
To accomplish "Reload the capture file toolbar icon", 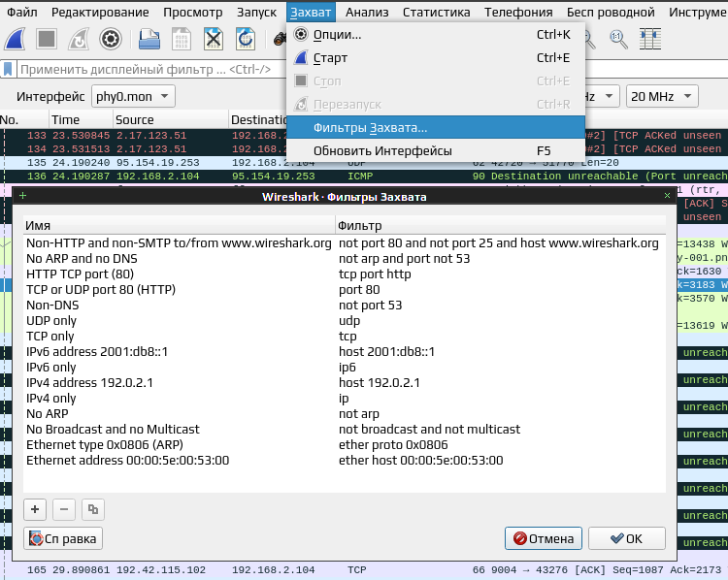I will pos(246,39).
